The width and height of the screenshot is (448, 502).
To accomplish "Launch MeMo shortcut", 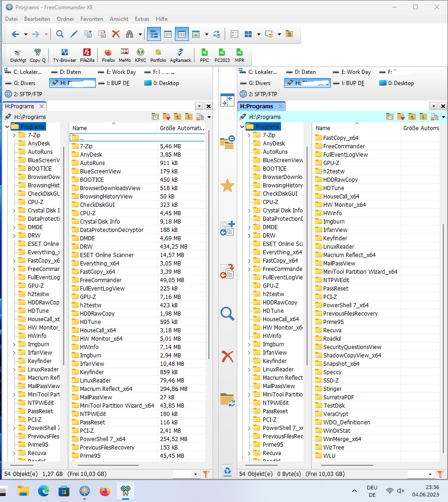I will click(125, 56).
